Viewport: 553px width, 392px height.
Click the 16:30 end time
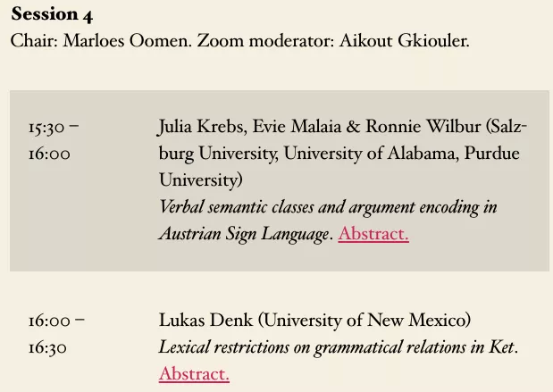coord(47,347)
